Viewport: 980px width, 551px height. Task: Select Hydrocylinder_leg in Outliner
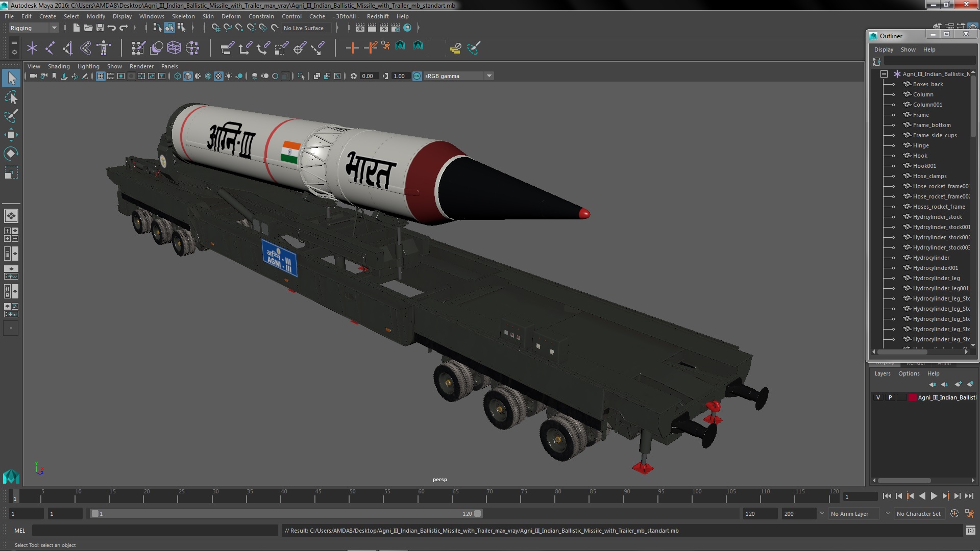[936, 279]
